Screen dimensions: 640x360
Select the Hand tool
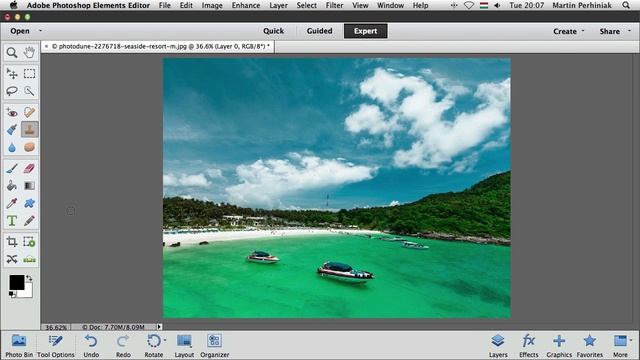[29, 52]
